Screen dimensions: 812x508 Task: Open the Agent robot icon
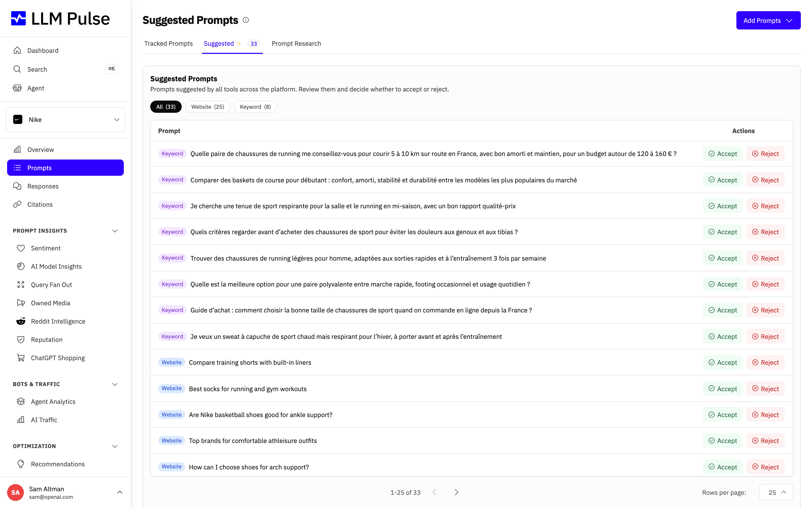[17, 88]
